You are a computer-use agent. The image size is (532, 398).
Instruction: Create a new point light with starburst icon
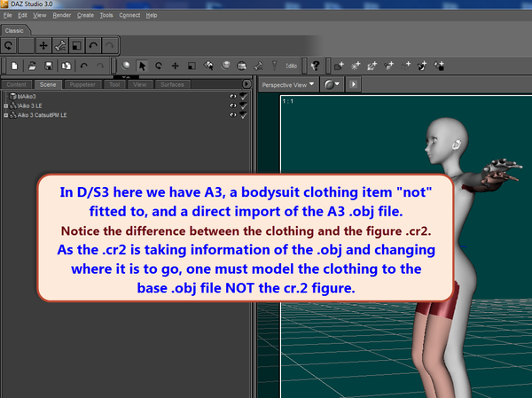pos(356,66)
